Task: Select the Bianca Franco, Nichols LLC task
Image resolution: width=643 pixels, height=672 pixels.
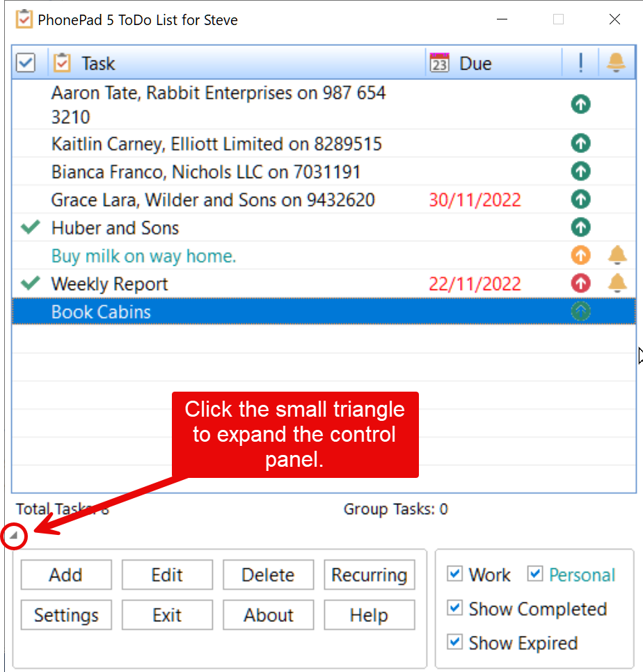Action: tap(324, 171)
